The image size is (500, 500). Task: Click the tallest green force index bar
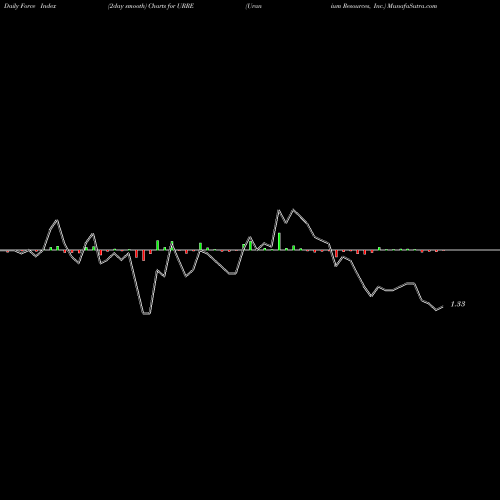tap(279, 241)
